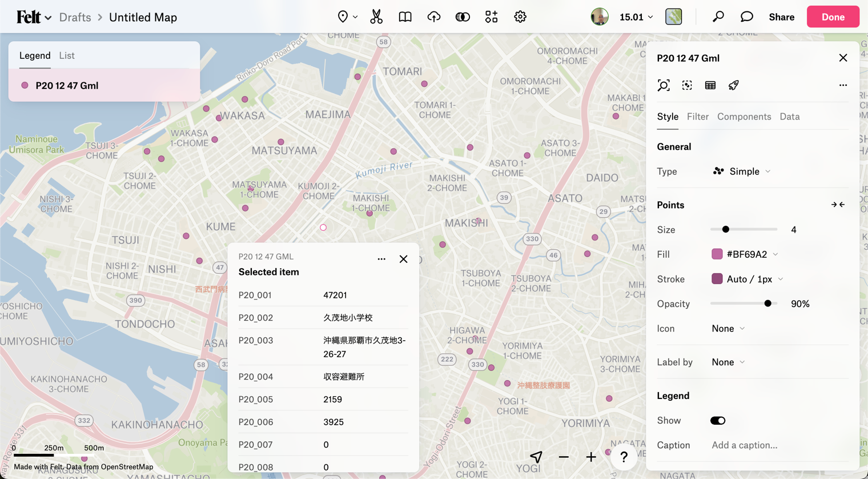Toggle the basemap contrast icon
Screen dimensions: 868x479
pos(463,17)
